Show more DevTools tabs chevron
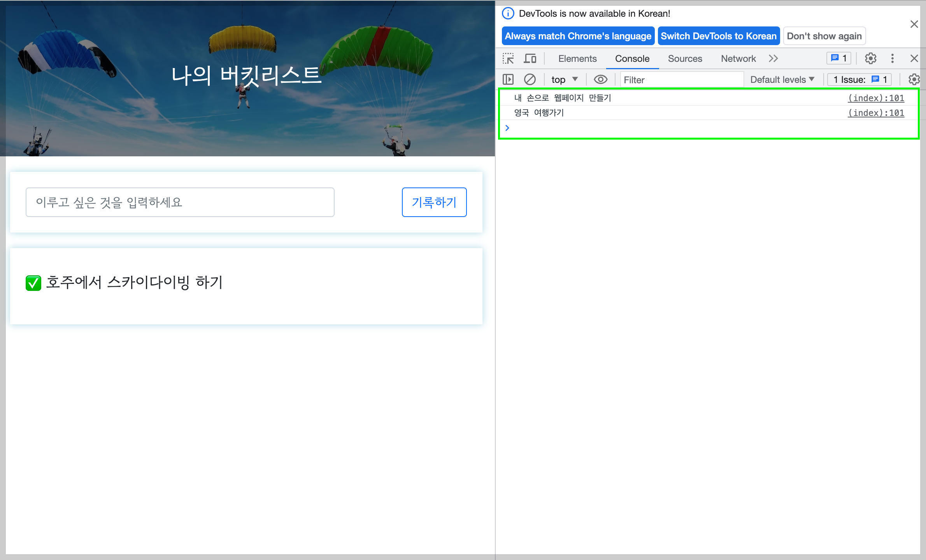 773,59
